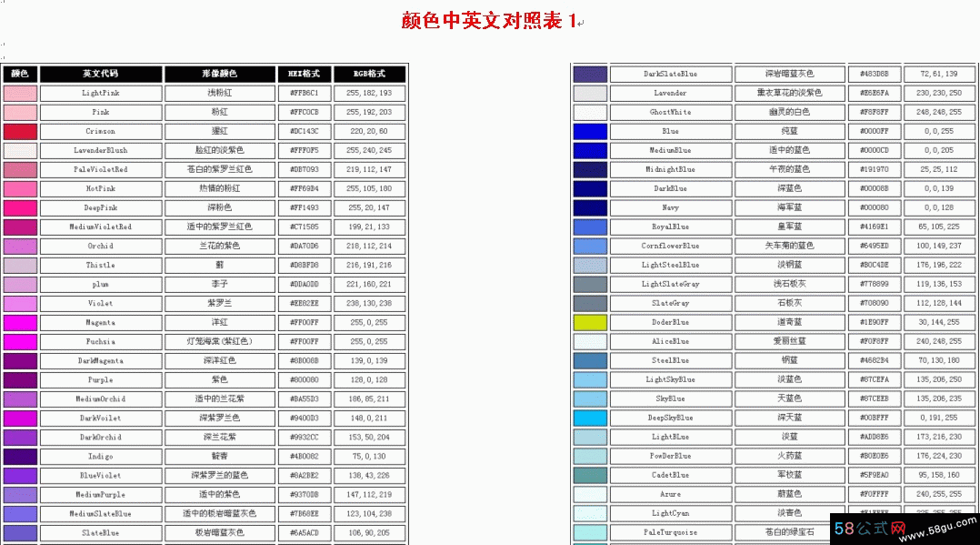980x545 pixels.
Task: Select the hex value #FF69B4
Action: coord(305,189)
